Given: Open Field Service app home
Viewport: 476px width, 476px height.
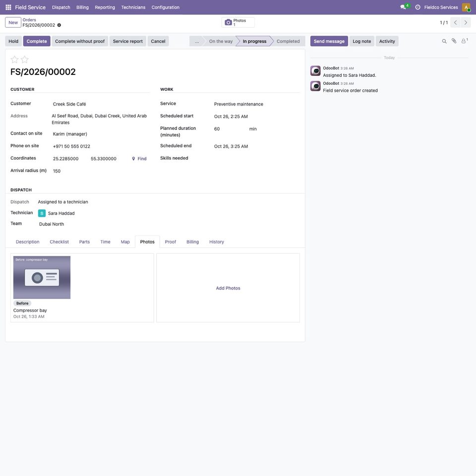Looking at the screenshot, I should (x=30, y=7).
